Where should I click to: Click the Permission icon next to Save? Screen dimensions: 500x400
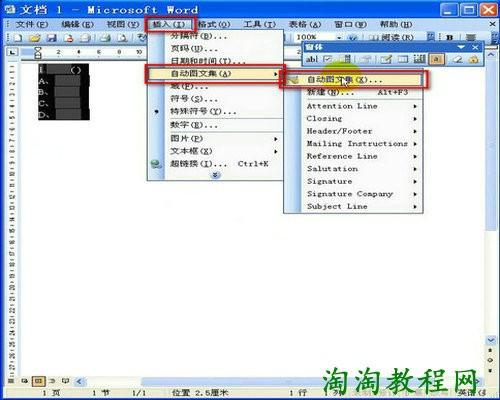point(69,38)
